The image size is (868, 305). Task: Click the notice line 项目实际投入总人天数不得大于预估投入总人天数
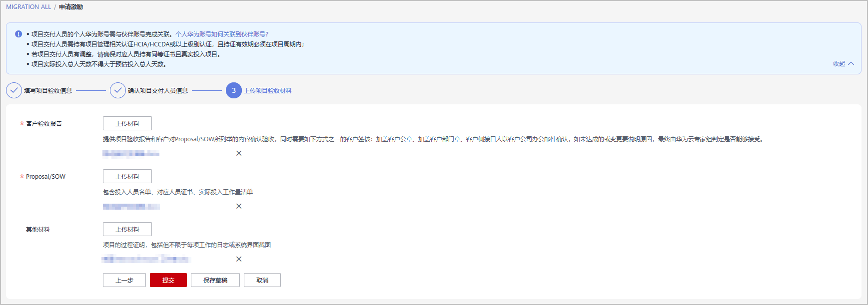coord(99,64)
